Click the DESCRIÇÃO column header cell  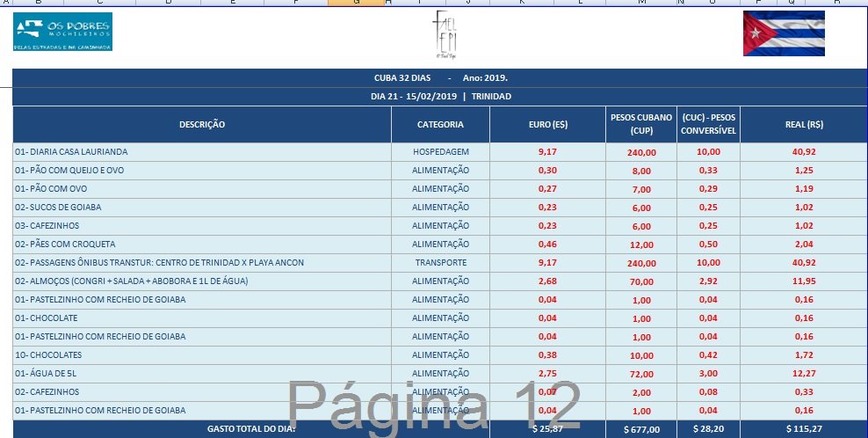tap(202, 125)
